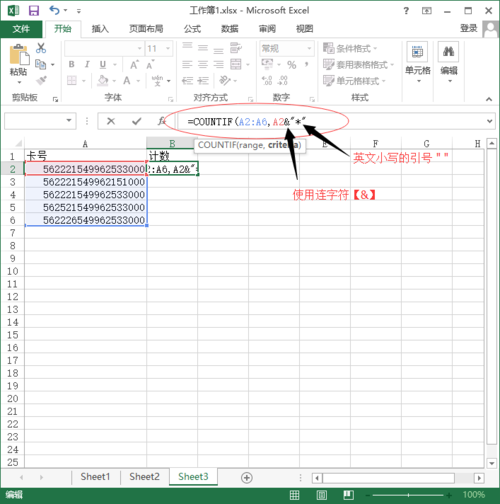Click the 登录 sign-in link
The height and width of the screenshot is (504, 500).
pos(469,28)
